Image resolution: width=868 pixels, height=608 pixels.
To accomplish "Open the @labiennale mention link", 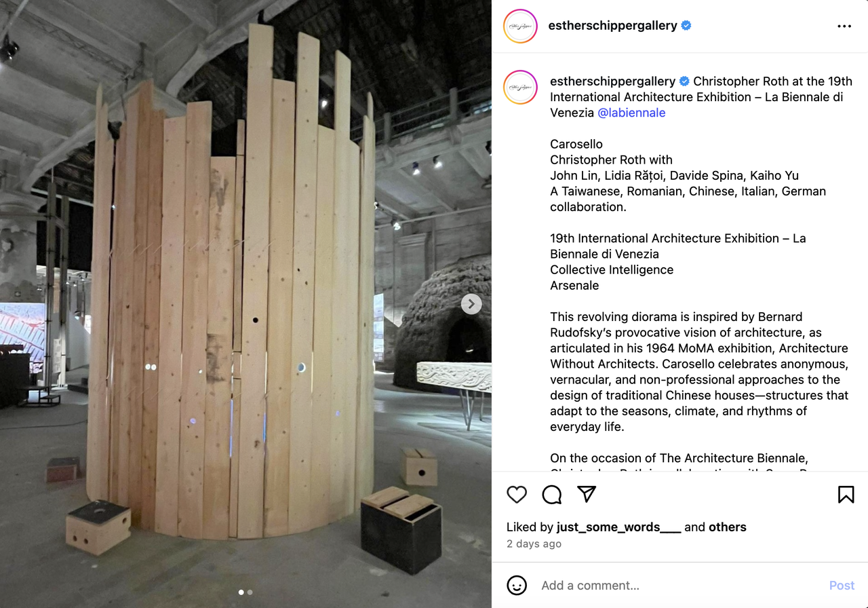I will click(x=631, y=113).
